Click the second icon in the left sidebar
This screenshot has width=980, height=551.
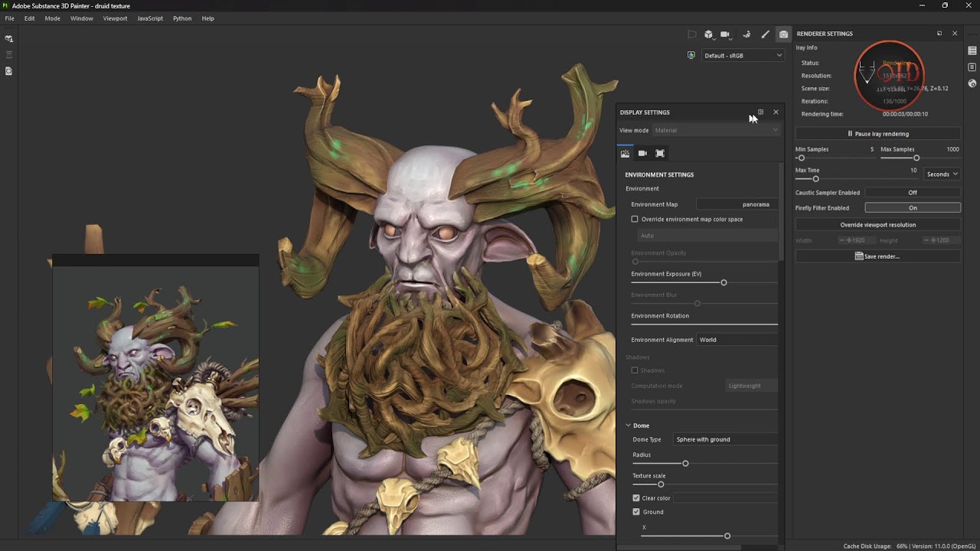9,54
